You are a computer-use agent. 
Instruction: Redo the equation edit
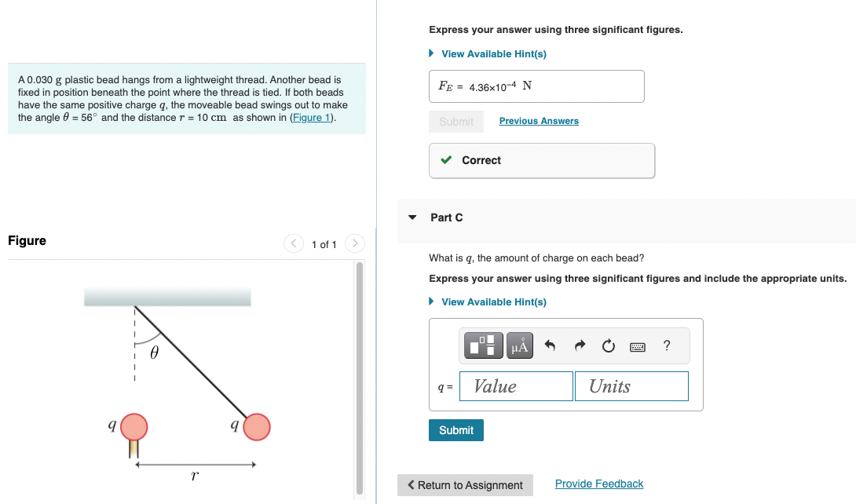[580, 345]
